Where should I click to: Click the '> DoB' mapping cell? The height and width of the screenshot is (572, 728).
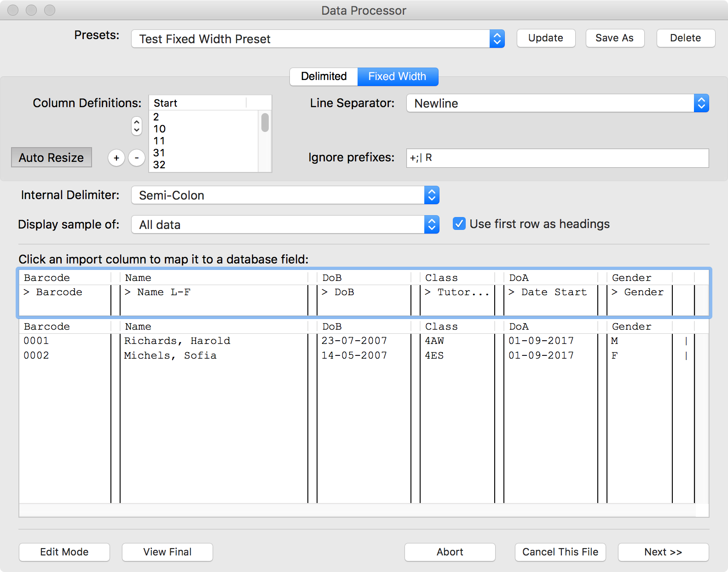point(364,292)
